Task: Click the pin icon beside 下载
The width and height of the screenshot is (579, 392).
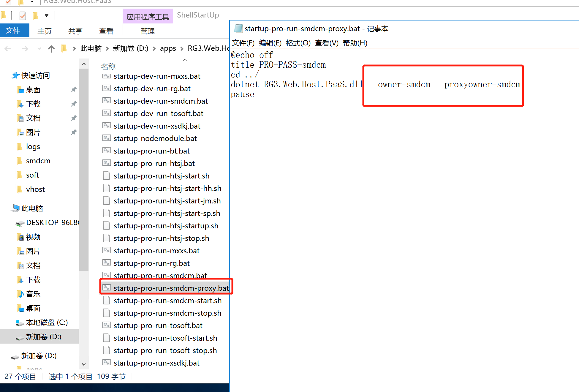Action: [x=74, y=104]
